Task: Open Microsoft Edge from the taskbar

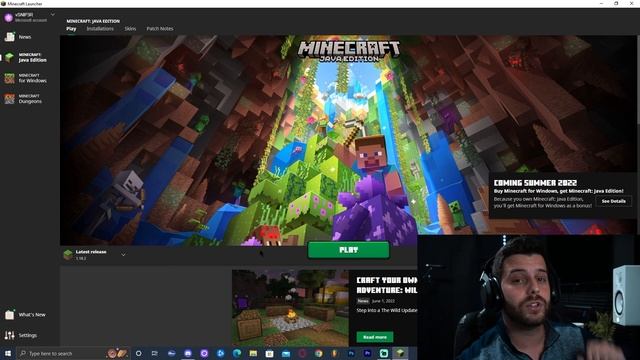Action: coord(236,353)
